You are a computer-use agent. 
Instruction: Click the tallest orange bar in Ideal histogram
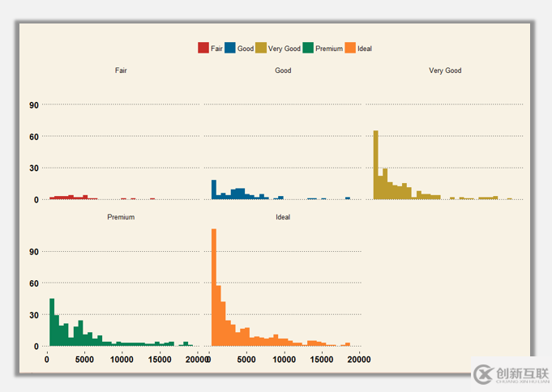point(214,288)
